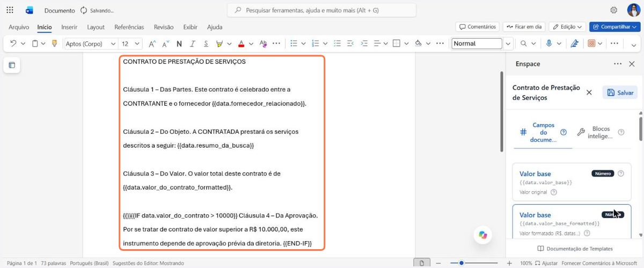The width and height of the screenshot is (644, 268).
Task: Toggle italic formatting
Action: click(192, 44)
